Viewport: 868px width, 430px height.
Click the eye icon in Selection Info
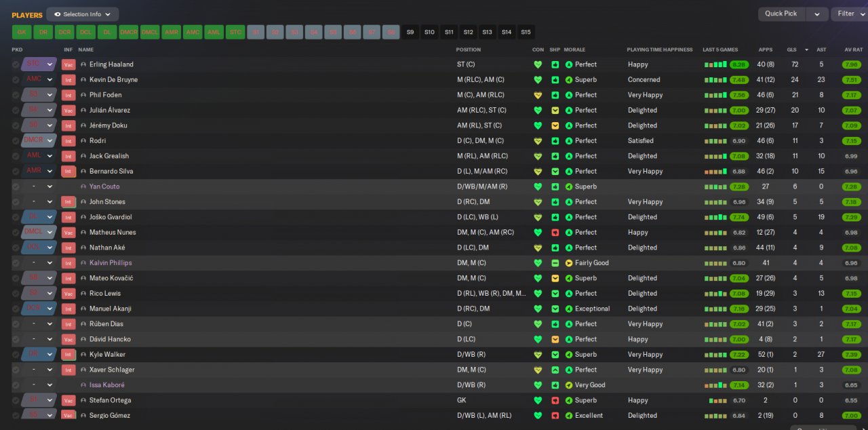tap(58, 14)
